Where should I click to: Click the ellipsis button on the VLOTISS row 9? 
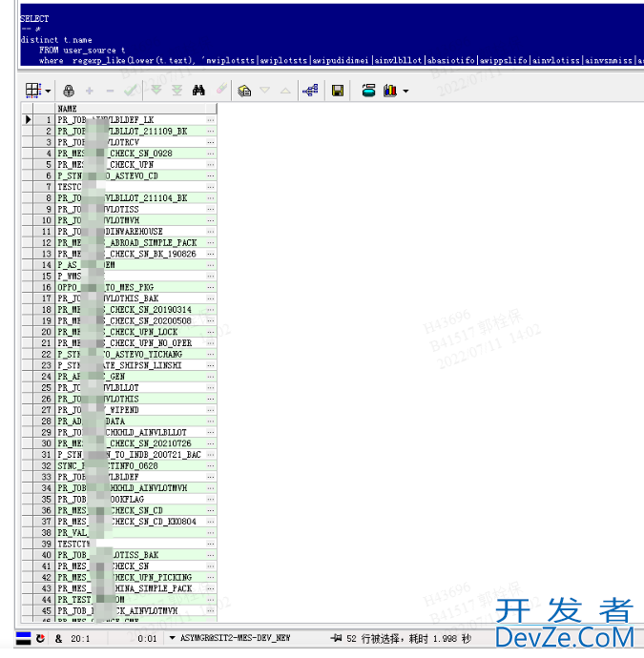(211, 210)
